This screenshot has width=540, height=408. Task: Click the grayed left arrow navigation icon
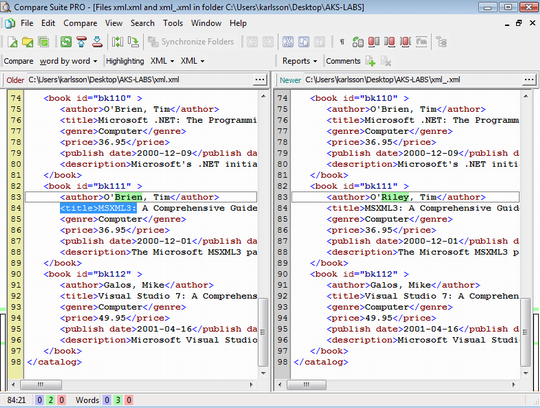click(252, 42)
